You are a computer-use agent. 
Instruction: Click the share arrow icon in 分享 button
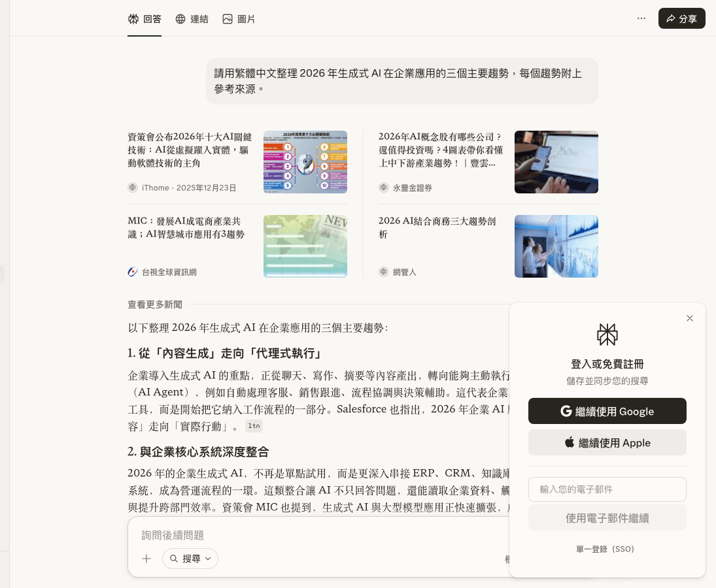[x=670, y=19]
